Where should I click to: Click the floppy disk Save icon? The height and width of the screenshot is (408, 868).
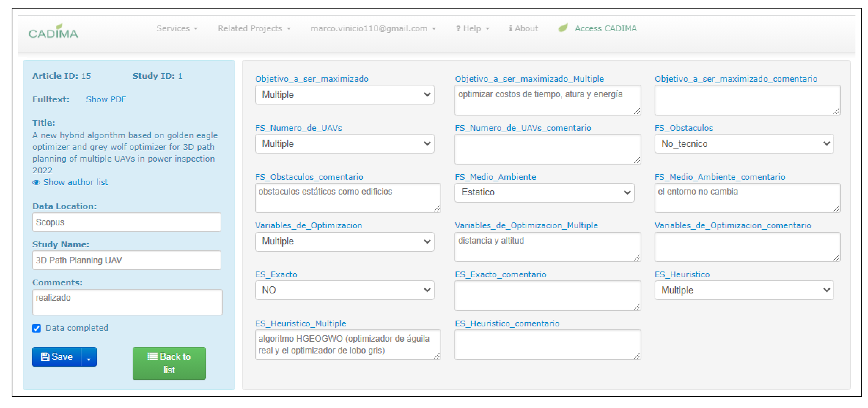pos(45,357)
